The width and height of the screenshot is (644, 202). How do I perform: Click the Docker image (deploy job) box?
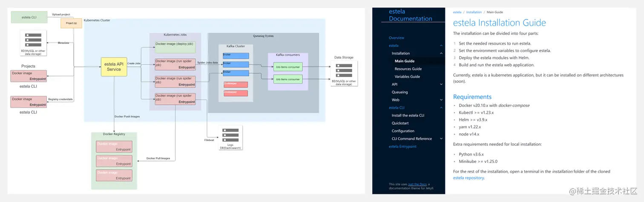pos(175,47)
